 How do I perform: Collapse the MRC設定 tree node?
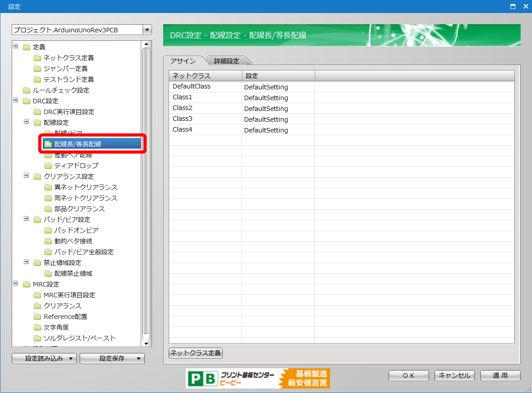click(16, 284)
